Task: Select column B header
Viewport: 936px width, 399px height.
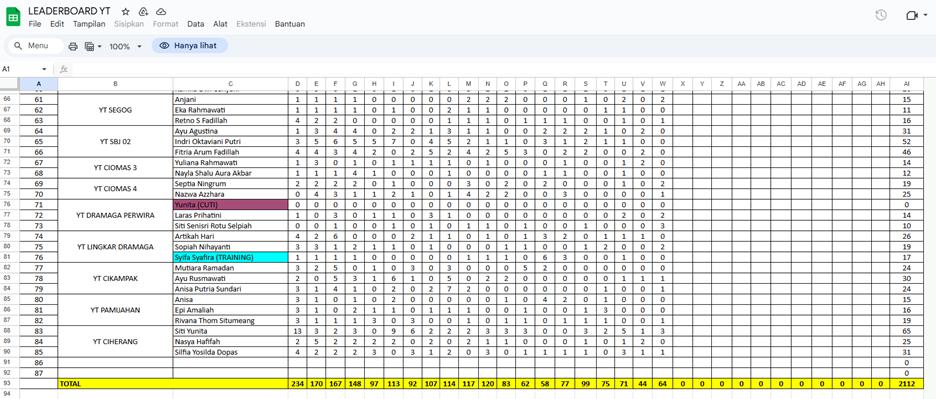Action: (x=115, y=84)
